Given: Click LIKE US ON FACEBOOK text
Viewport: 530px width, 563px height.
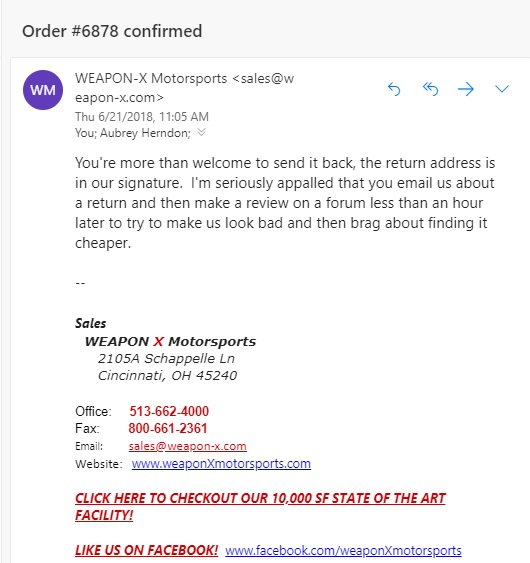Looking at the screenshot, I should pos(147,550).
